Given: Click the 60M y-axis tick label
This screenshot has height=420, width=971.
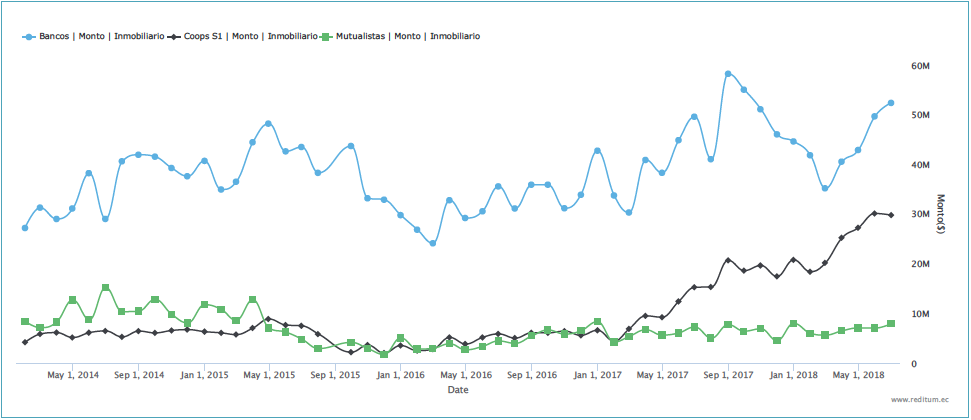Looking at the screenshot, I should pos(921,66).
